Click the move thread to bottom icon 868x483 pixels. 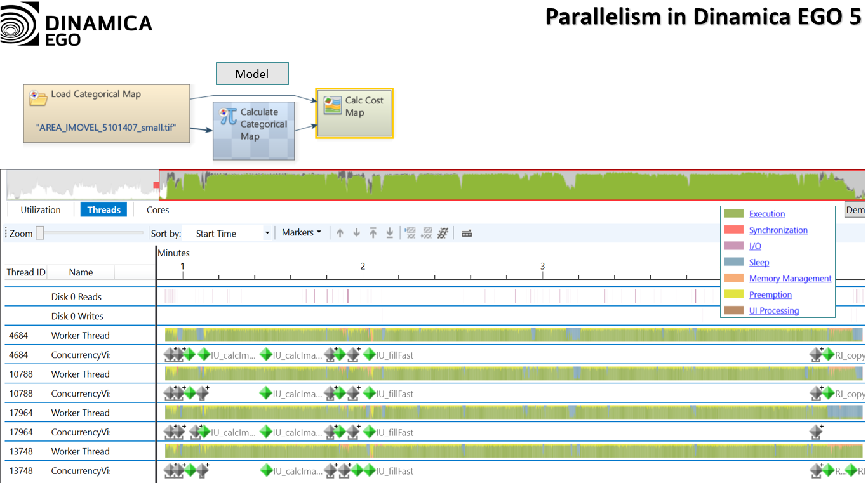[x=390, y=233]
